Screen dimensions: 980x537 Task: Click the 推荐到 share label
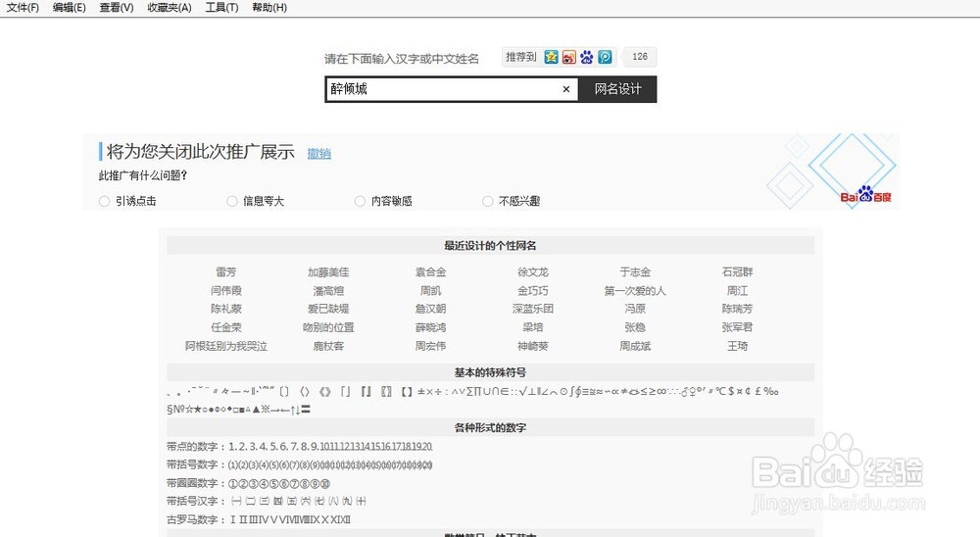pyautogui.click(x=520, y=57)
